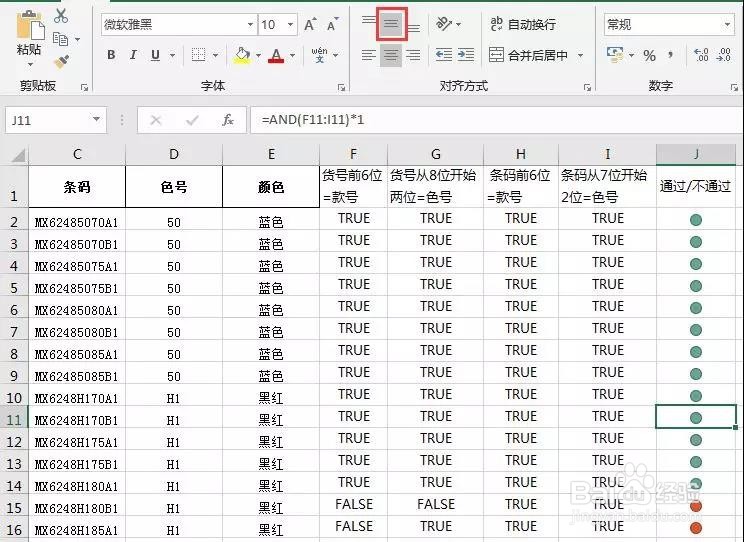Open font color dropdown arrow
Image resolution: width=744 pixels, height=542 pixels.
[x=292, y=56]
